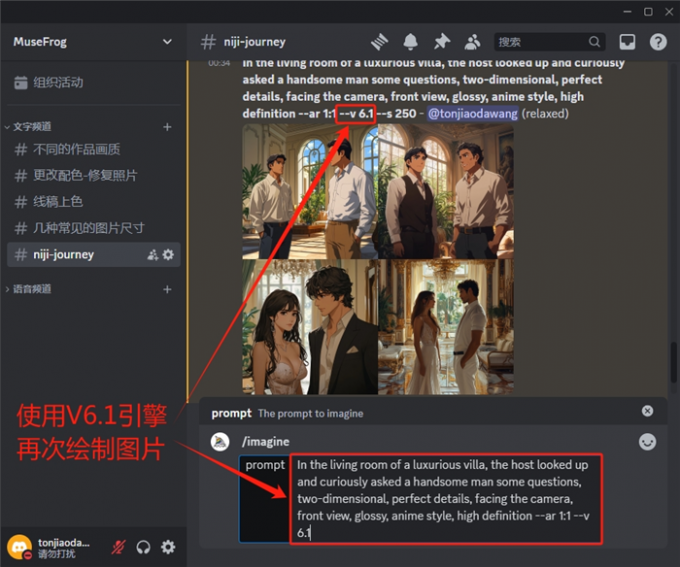
Task: Click into the prompt text field
Action: [x=446, y=499]
